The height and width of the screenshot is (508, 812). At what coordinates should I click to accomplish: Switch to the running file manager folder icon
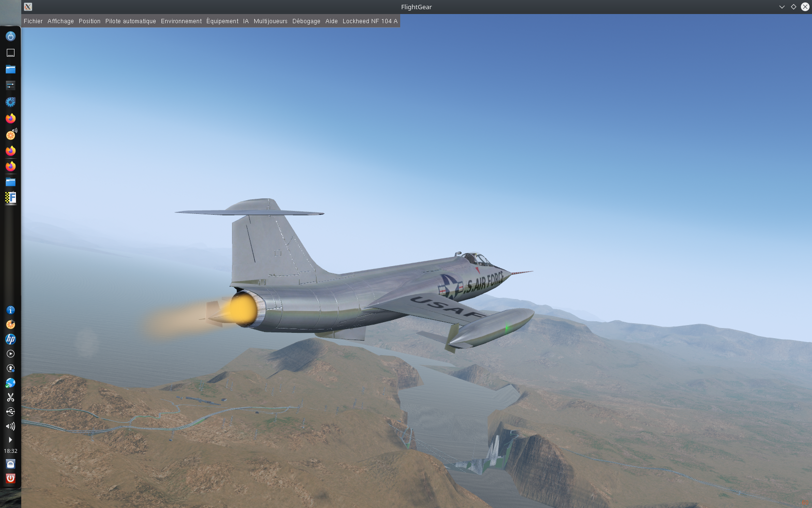click(x=11, y=182)
